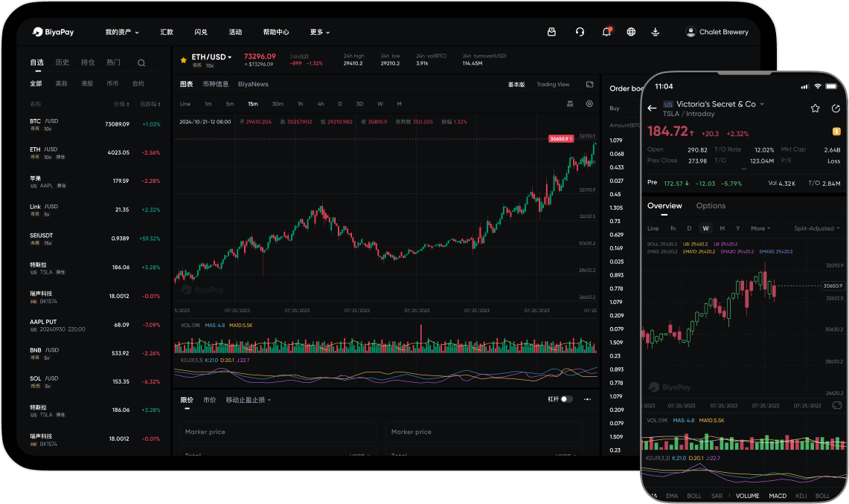This screenshot has height=504, width=849.
Task: Select the 3D timeframe on the tablet chart
Action: coord(359,104)
